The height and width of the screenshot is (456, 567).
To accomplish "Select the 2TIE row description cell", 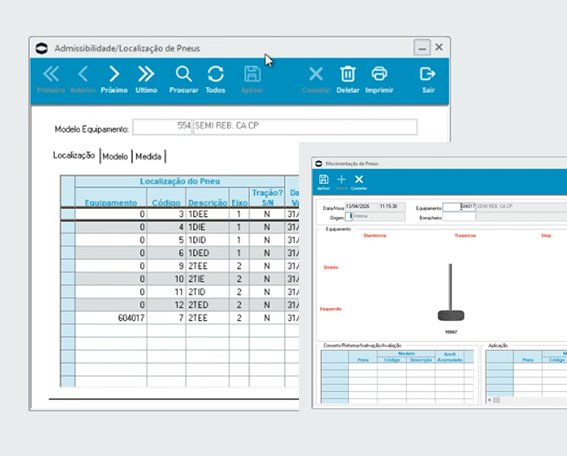I will click(208, 279).
